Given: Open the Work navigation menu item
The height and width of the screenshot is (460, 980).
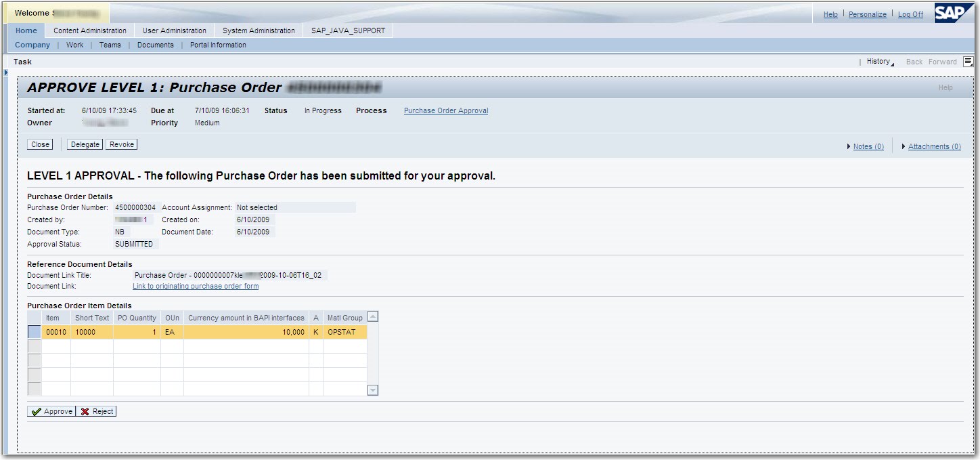Looking at the screenshot, I should click(x=74, y=45).
